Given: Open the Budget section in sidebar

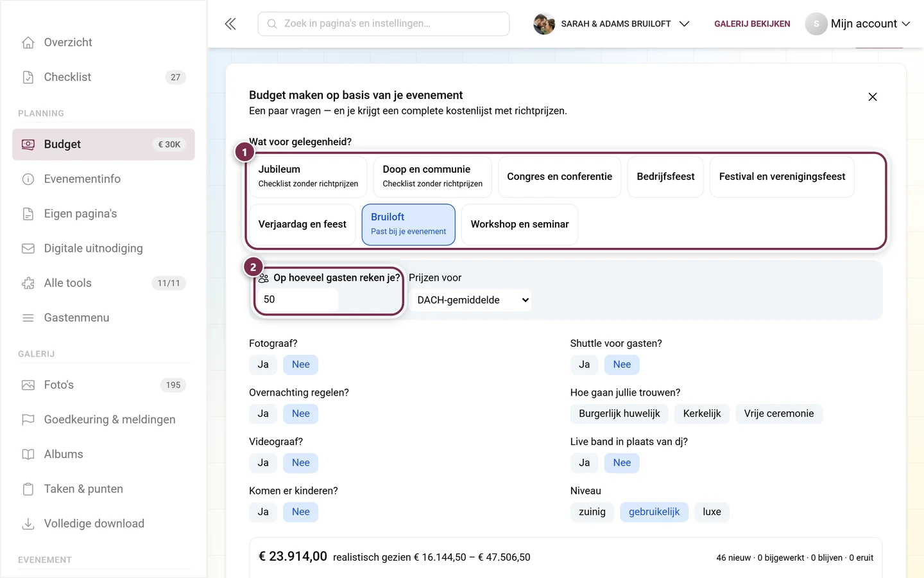Looking at the screenshot, I should pos(103,144).
